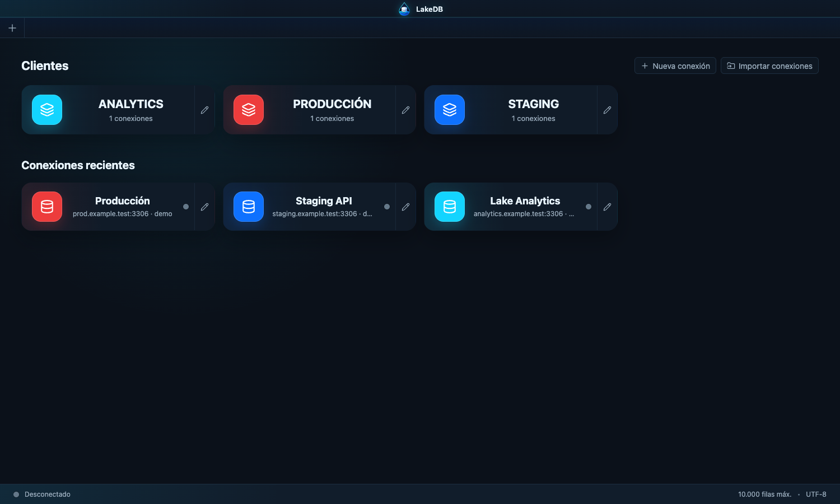
Task: Click the status dot on Lake Analytics connection
Action: (x=589, y=207)
